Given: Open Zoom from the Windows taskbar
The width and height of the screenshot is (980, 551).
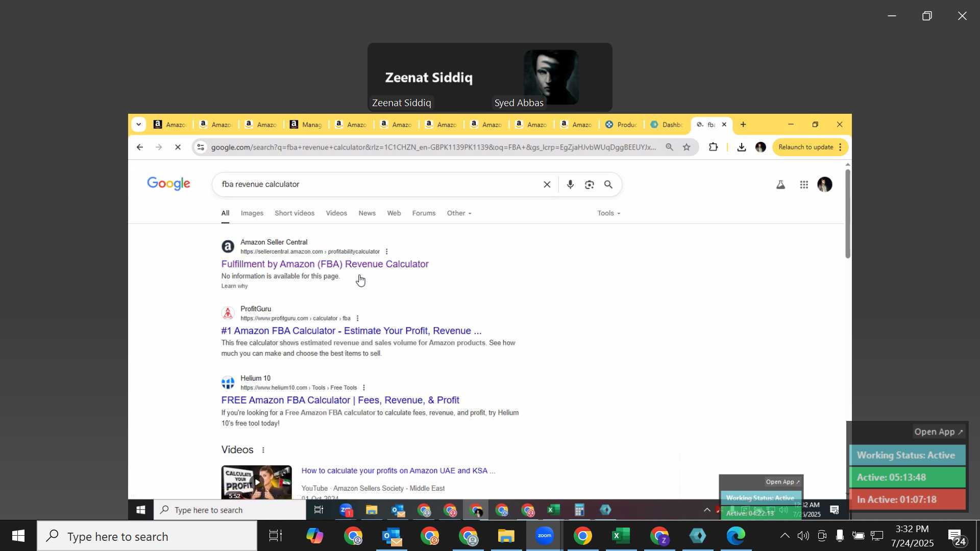Looking at the screenshot, I should coord(545,536).
